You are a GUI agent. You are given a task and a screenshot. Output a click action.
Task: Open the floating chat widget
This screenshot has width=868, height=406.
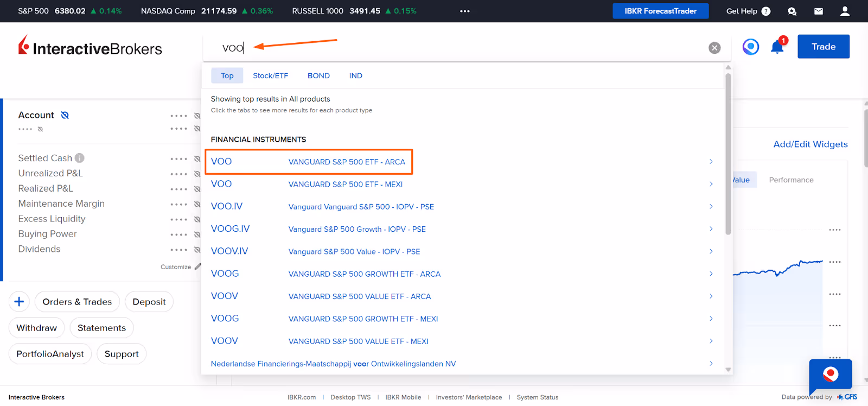click(830, 375)
